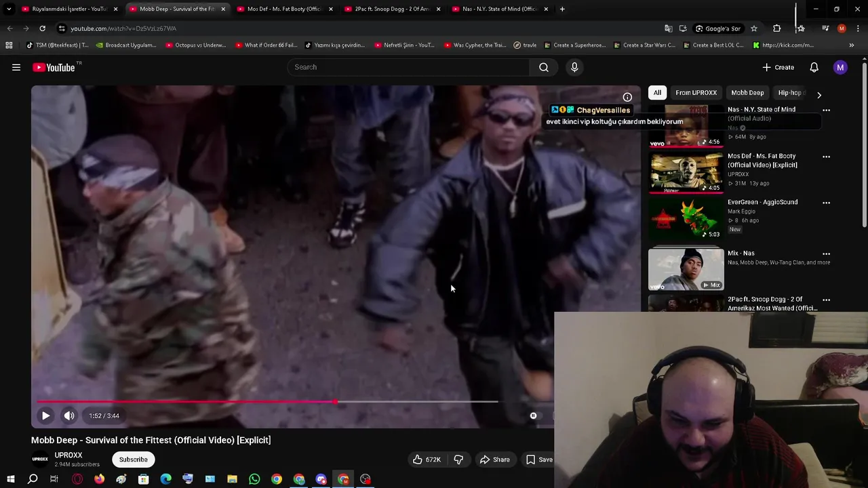The height and width of the screenshot is (488, 868).
Task: Open the Create upload button
Action: [x=778, y=67]
